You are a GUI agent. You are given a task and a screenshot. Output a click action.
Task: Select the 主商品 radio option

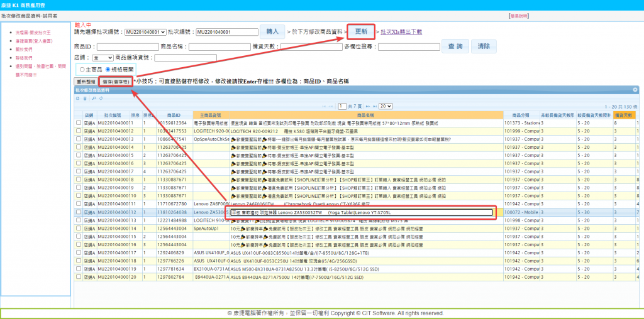(82, 69)
